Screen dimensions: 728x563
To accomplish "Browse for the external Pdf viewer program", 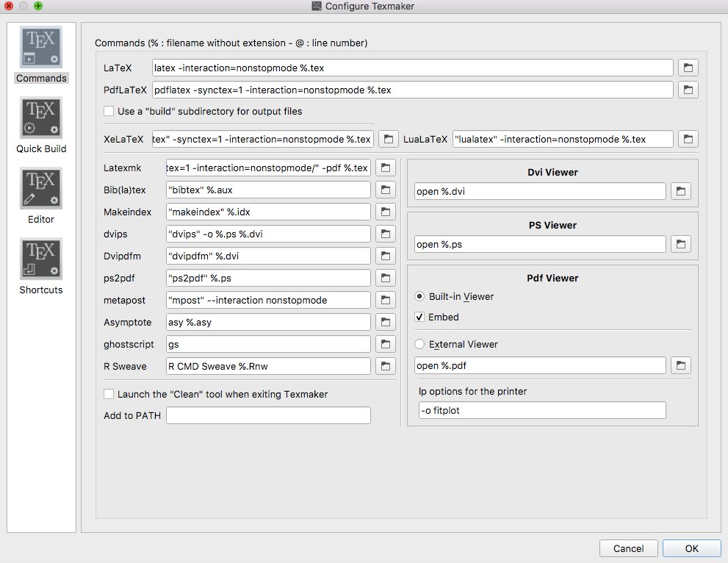I will tap(681, 365).
